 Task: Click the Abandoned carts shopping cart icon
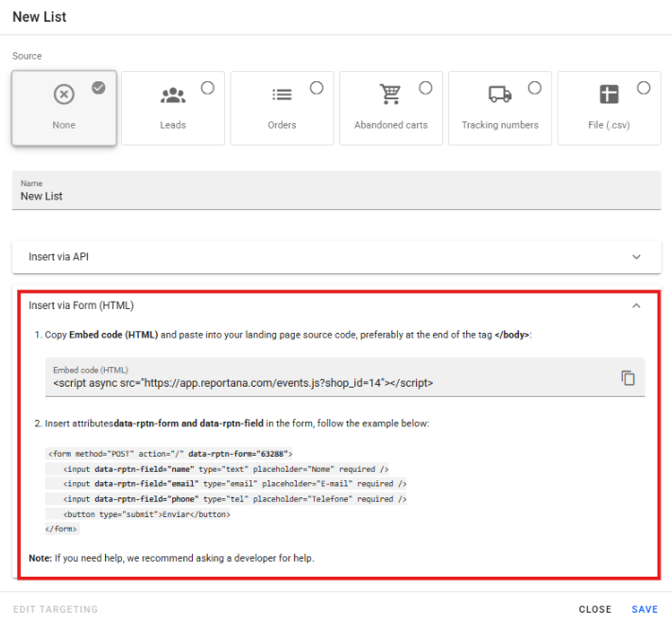(x=390, y=95)
